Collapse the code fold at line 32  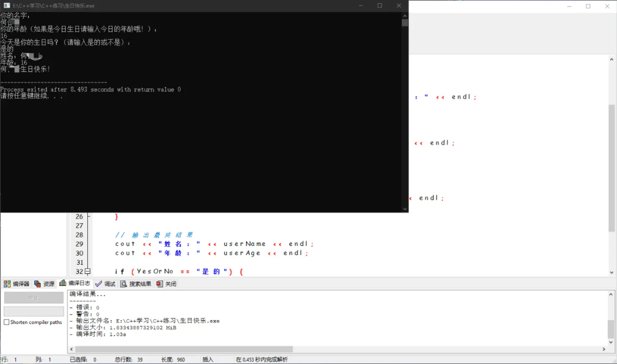[88, 271]
